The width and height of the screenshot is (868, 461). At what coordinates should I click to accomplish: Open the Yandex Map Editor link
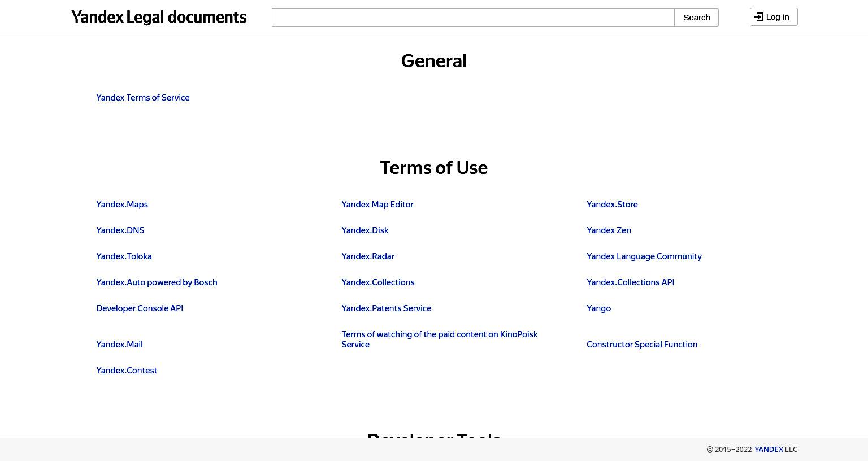point(377,205)
